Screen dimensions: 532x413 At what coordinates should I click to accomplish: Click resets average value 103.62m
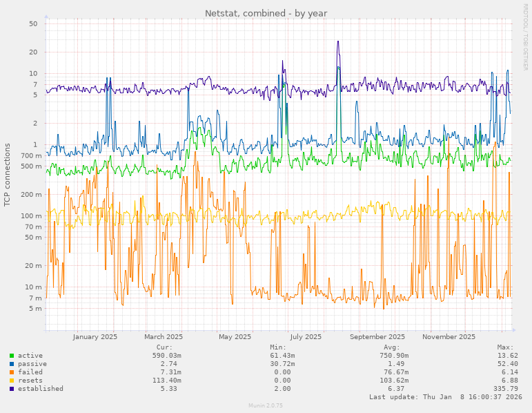coord(394,381)
